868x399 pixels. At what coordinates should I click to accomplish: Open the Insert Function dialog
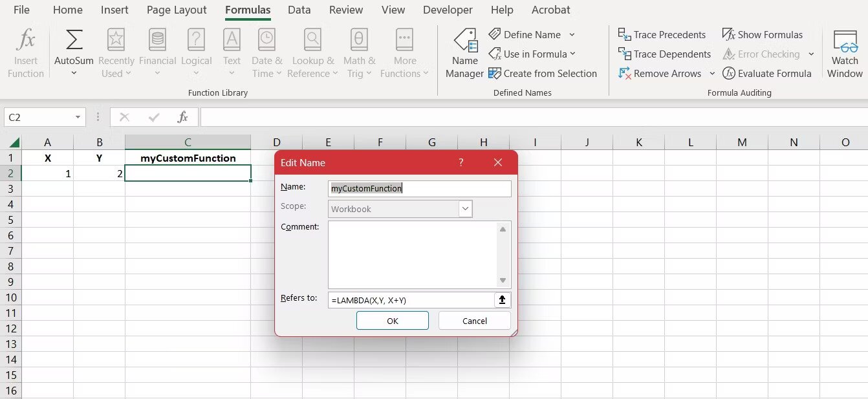point(25,52)
